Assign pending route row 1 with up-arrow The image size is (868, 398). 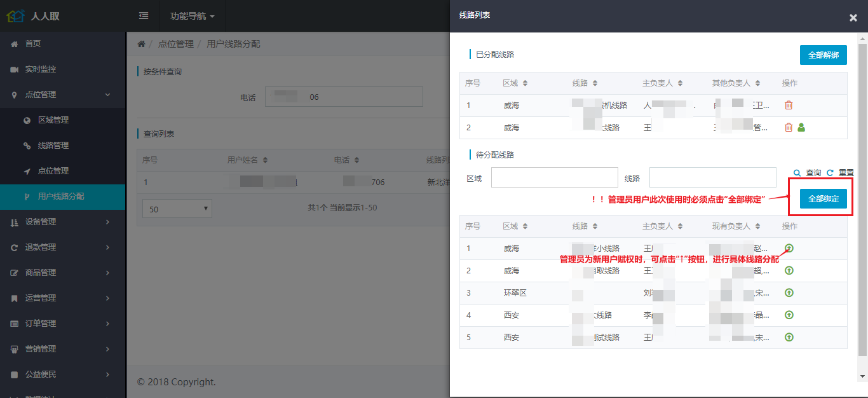789,249
